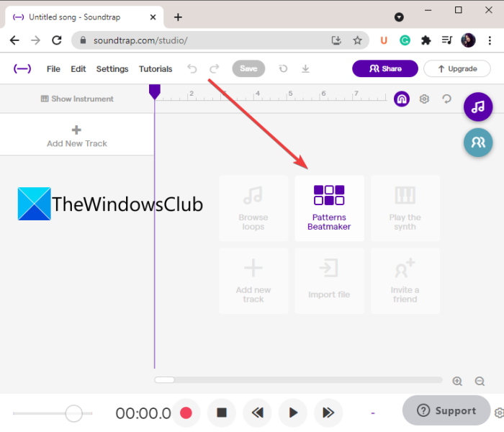The image size is (504, 432).
Task: Reload the page
Action: click(x=57, y=40)
